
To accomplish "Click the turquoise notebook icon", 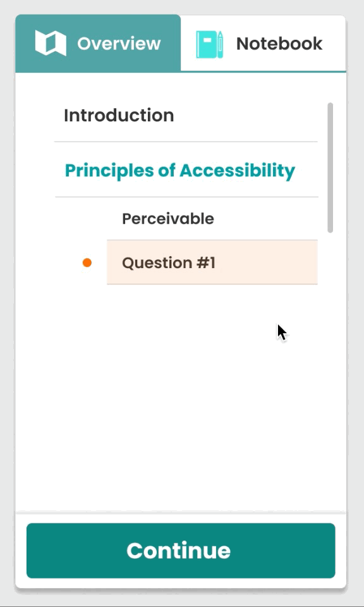I will [206, 44].
